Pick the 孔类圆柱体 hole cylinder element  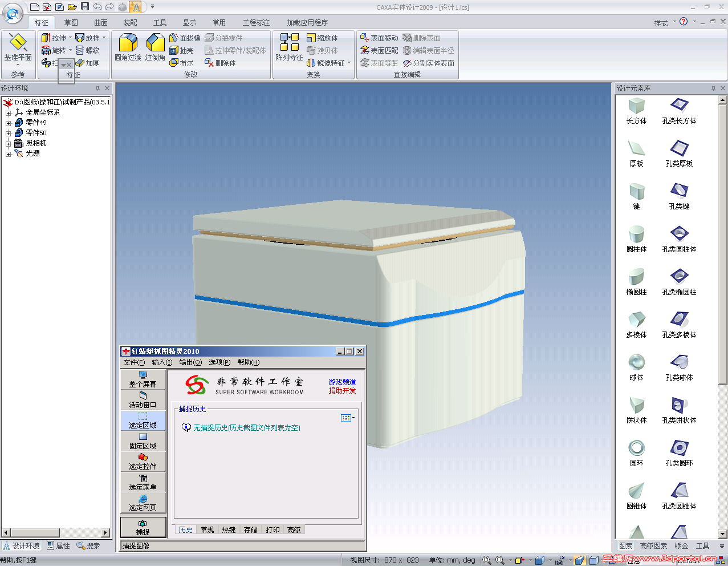(679, 240)
